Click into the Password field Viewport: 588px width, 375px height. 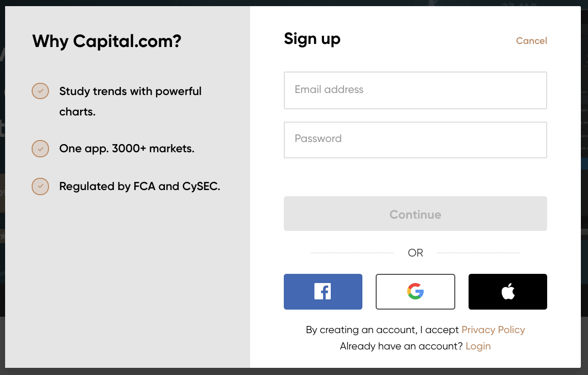415,139
